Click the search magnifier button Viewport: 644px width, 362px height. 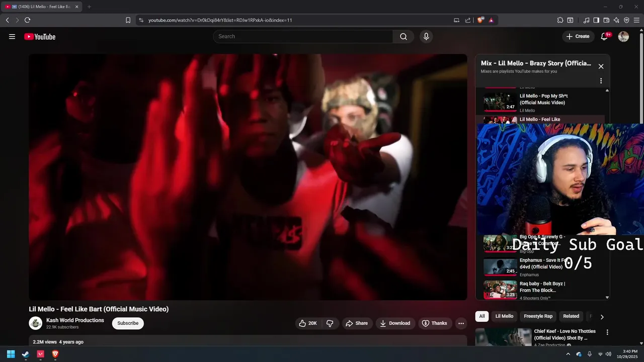point(404,37)
